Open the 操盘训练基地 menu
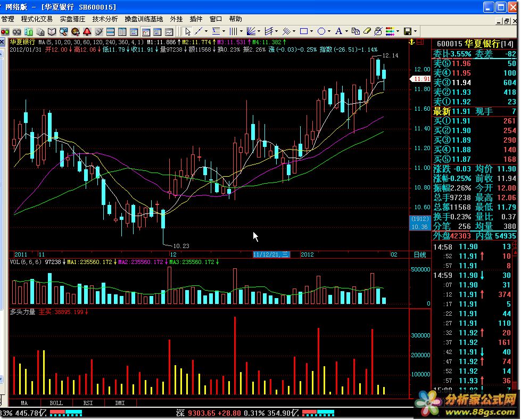The height and width of the screenshot is (420, 521). pyautogui.click(x=144, y=19)
